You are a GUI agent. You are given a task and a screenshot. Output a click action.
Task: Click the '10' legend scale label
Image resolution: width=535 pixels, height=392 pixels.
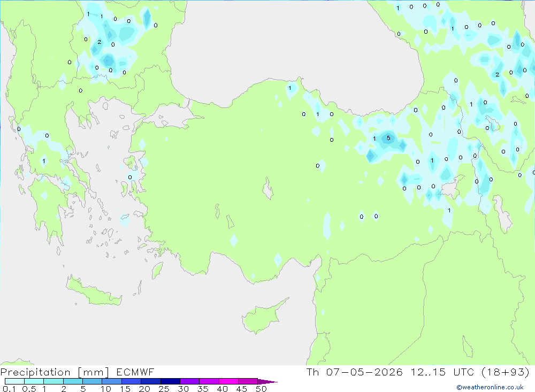point(106,389)
